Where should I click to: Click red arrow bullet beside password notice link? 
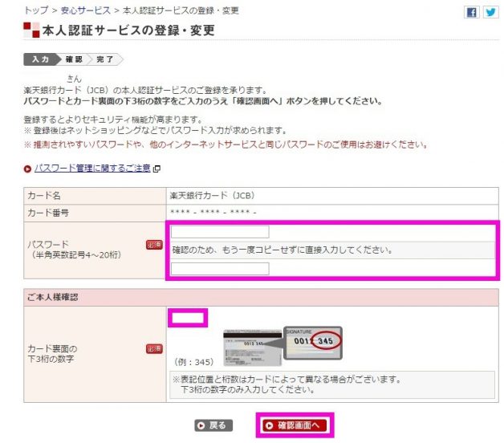(27, 169)
